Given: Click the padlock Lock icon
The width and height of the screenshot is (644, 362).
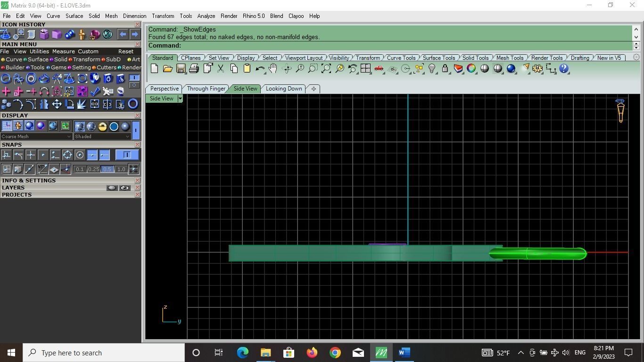Looking at the screenshot, I should (x=445, y=69).
